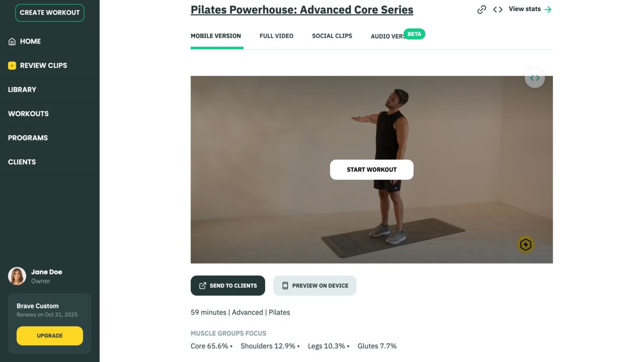Click the yellow lightning hexagon badge
This screenshot has width=644, height=362.
pos(525,245)
